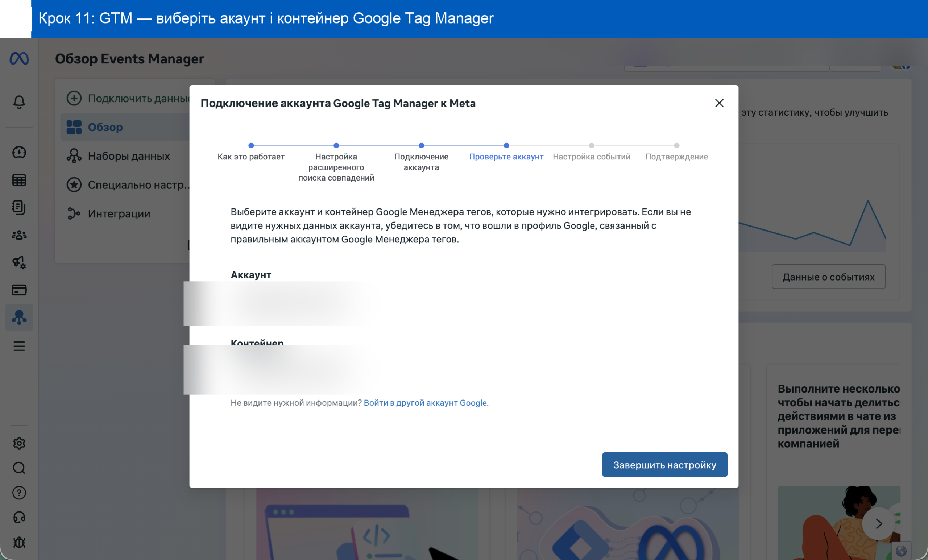Screen dimensions: 928x560
Task: Click the Meta logo in the sidebar
Action: click(x=19, y=58)
